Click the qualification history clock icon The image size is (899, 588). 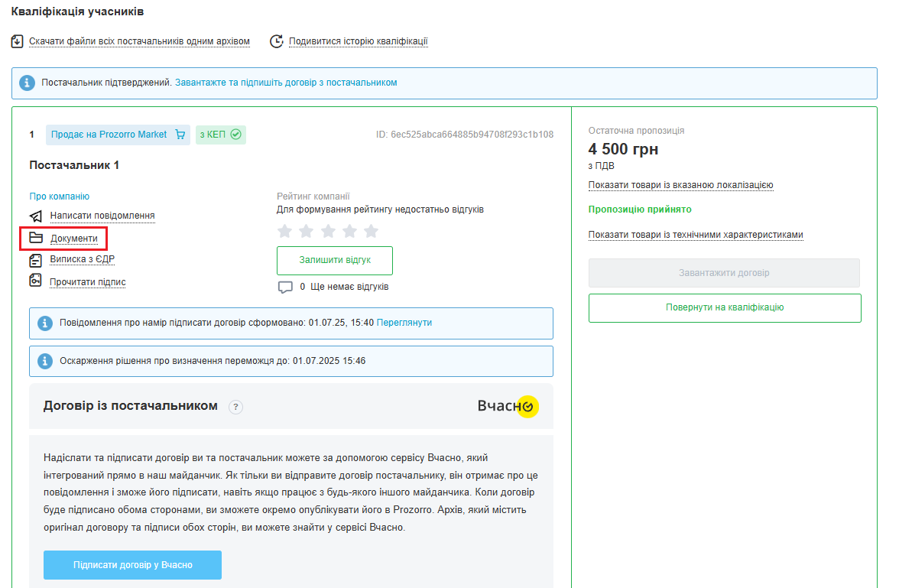click(277, 41)
